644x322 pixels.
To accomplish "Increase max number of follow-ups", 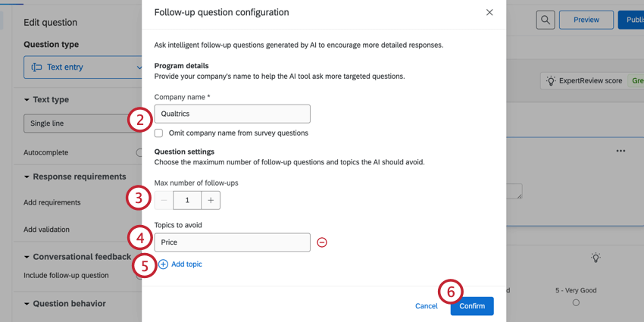I will click(211, 200).
